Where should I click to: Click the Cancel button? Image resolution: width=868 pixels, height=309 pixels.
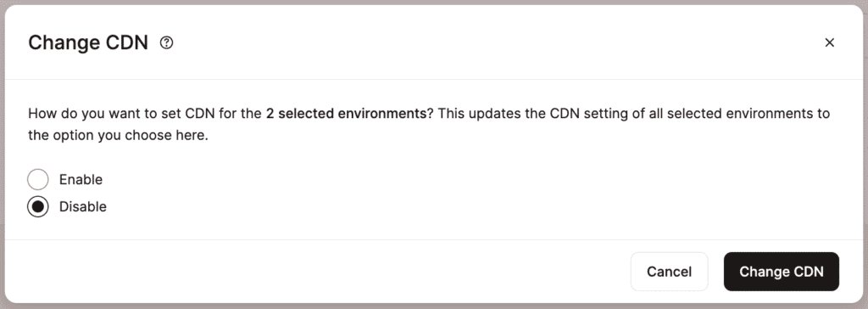coord(670,272)
